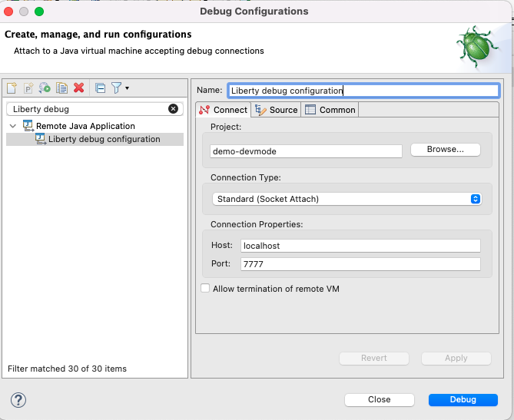
Task: Open the Connection Type dropdown
Action: [x=345, y=199]
